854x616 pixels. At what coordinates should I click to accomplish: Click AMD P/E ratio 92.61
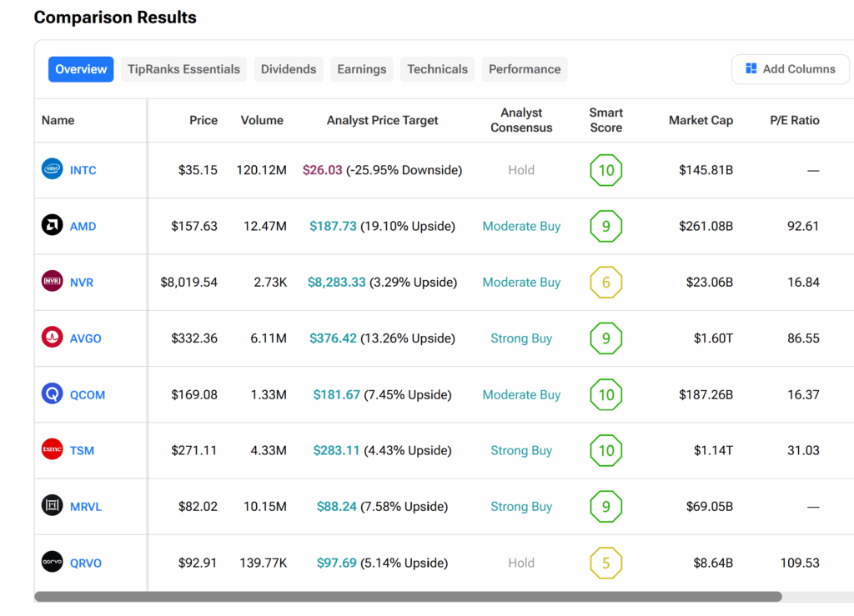coord(803,227)
